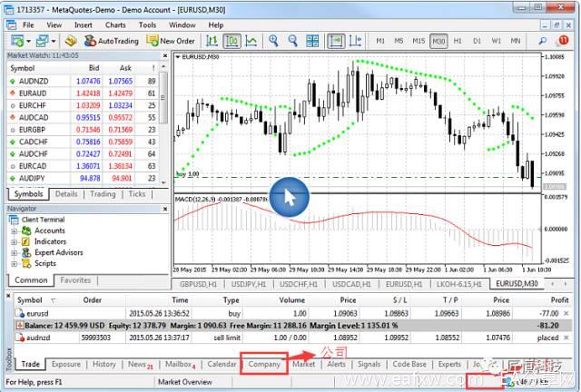Select the H1 timeframe

(458, 41)
